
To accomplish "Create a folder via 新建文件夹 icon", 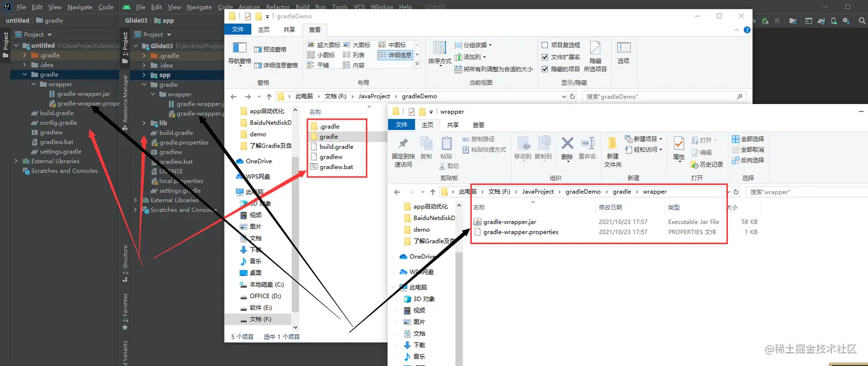I will click(x=614, y=147).
